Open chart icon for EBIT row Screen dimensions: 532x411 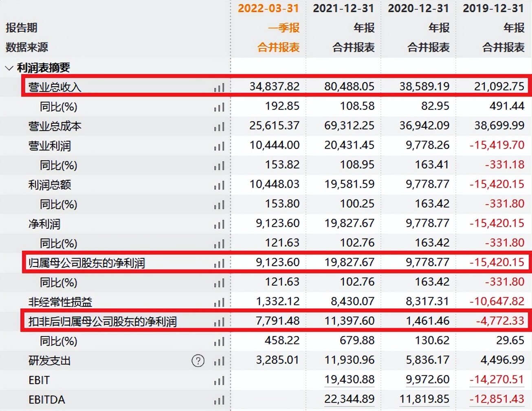tap(219, 380)
